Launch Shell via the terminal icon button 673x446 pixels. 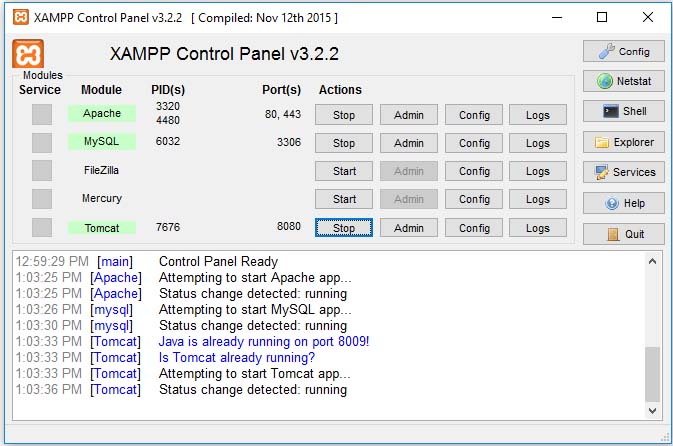(624, 111)
